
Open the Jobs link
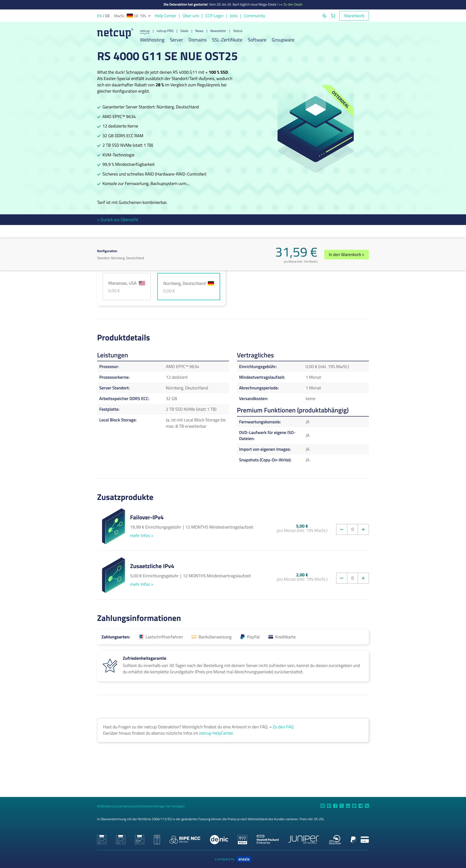(234, 16)
